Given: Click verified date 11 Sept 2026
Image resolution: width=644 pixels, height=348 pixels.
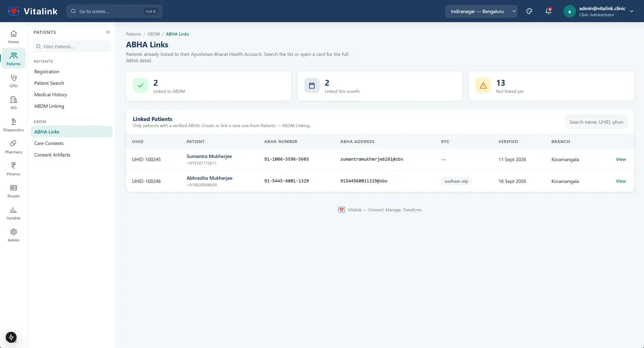Looking at the screenshot, I should (512, 159).
